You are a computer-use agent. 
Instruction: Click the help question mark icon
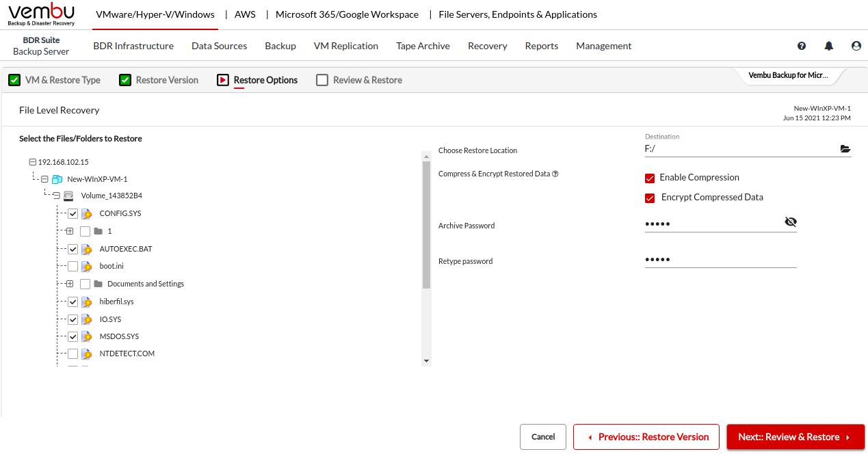click(x=802, y=46)
